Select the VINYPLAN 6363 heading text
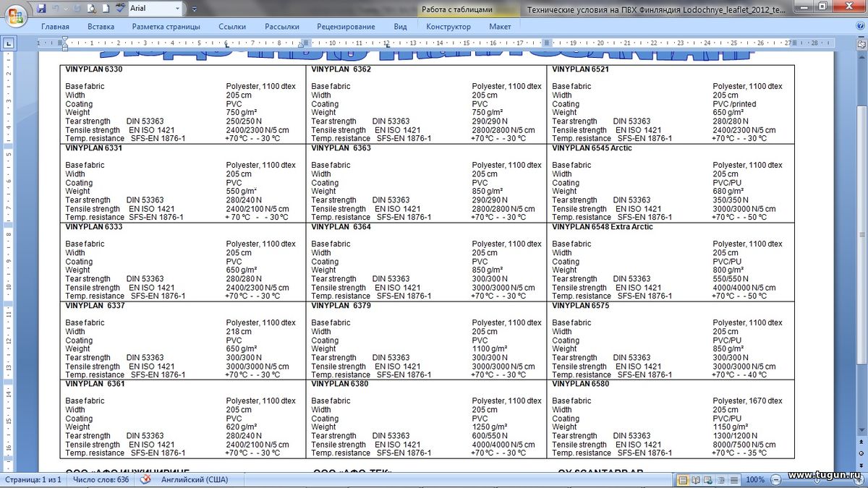 (x=341, y=148)
